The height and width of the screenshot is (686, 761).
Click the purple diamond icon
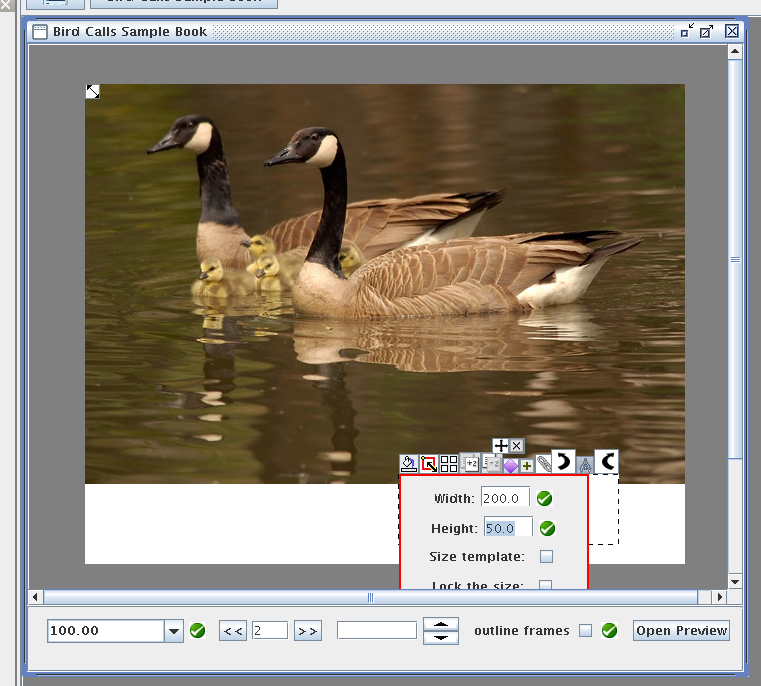pyautogui.click(x=511, y=466)
